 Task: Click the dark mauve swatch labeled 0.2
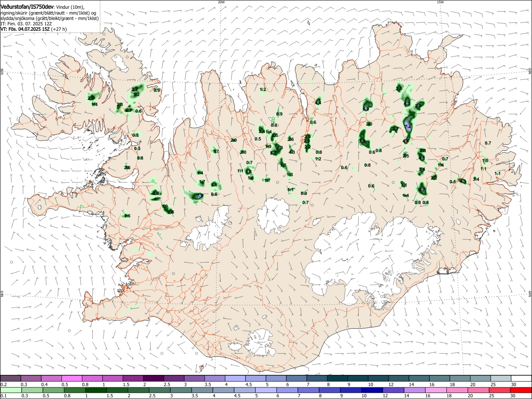(10, 378)
